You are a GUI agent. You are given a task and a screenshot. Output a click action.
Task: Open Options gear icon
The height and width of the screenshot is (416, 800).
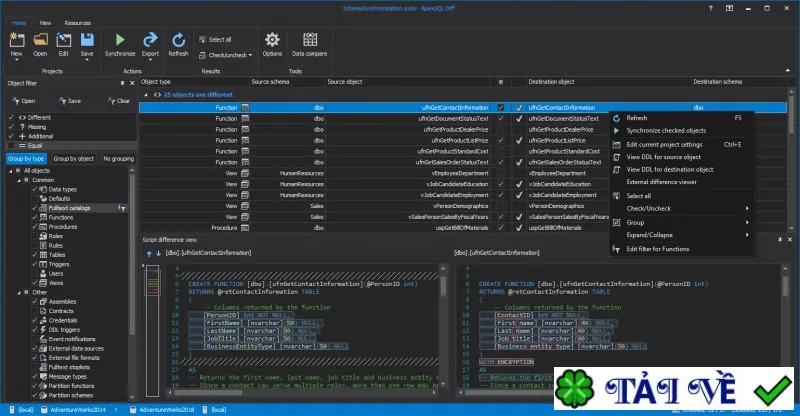pos(272,39)
